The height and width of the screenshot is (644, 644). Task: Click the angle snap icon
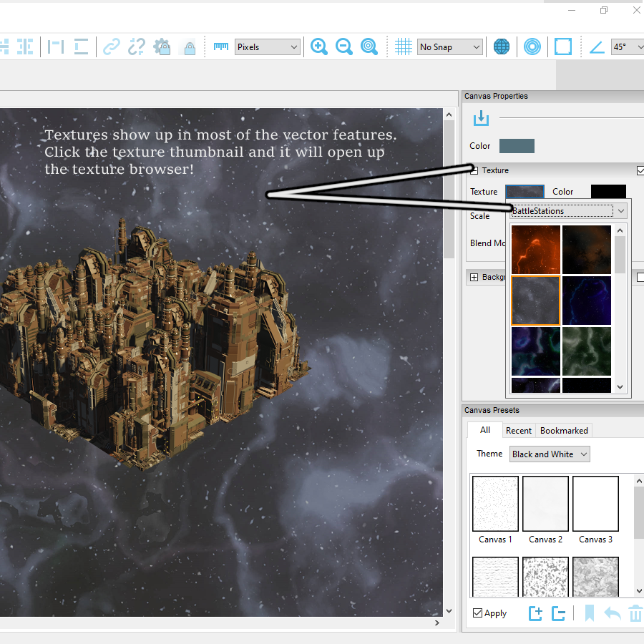coord(597,47)
